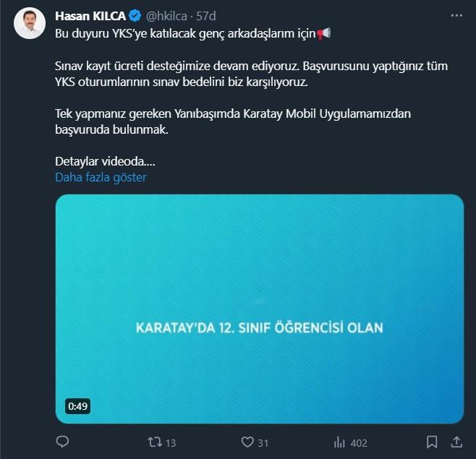Click the paragraph starting 'Sınav kayıt ücreti'

pos(252,74)
